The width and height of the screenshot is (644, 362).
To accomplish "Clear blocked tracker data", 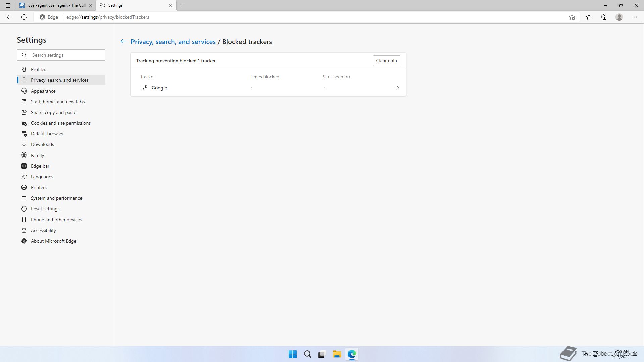I will tap(386, 61).
